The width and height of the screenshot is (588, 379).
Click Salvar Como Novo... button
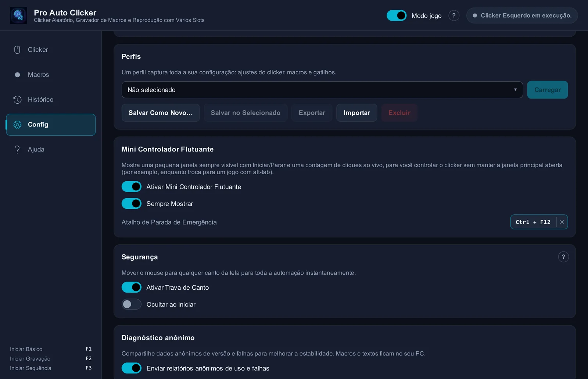click(161, 112)
